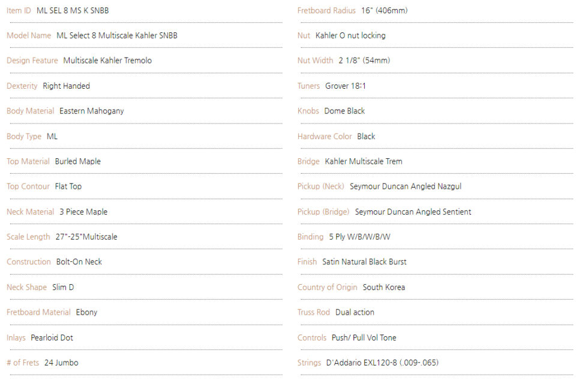The height and width of the screenshot is (392, 588).
Task: Select the Model Name value text
Action: pyautogui.click(x=117, y=35)
